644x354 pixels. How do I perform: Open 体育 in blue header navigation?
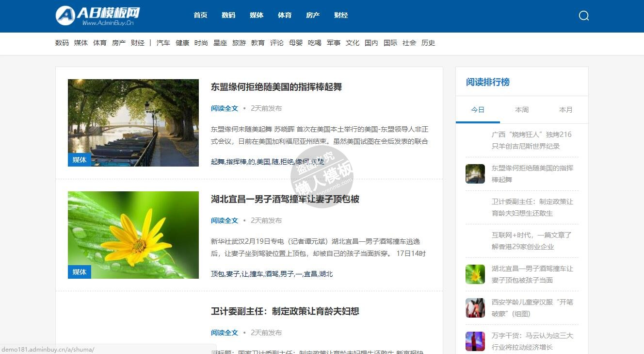(x=285, y=15)
